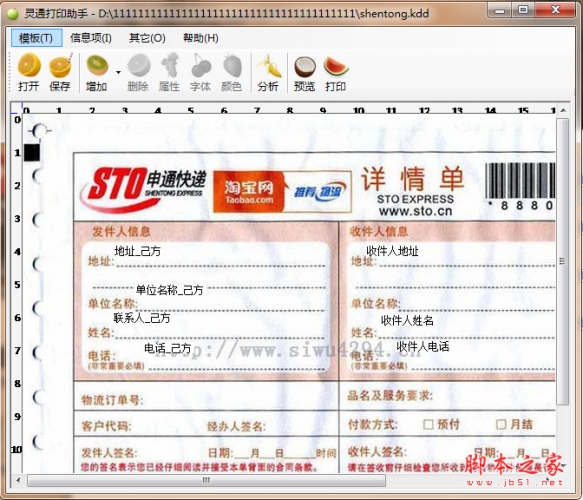
Task: Click the green app icon in title bar
Action: pos(13,14)
